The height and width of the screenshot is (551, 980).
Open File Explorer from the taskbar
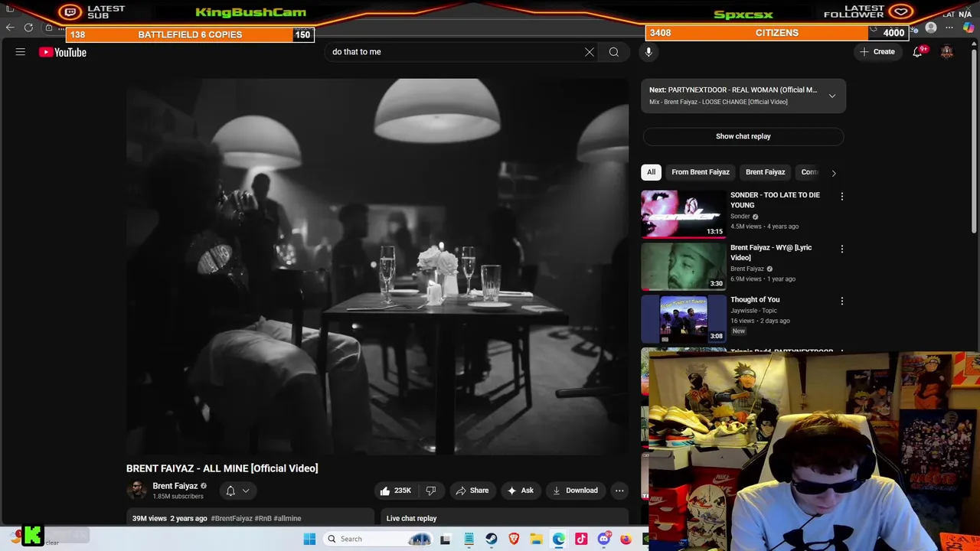tap(537, 539)
